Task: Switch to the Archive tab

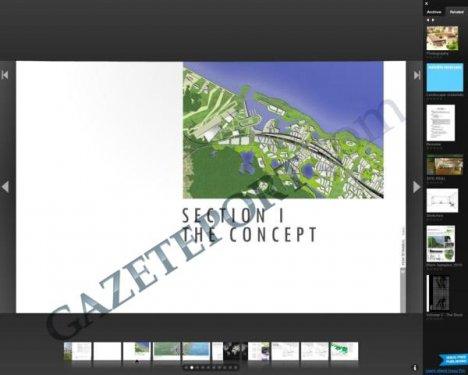Action: click(434, 12)
